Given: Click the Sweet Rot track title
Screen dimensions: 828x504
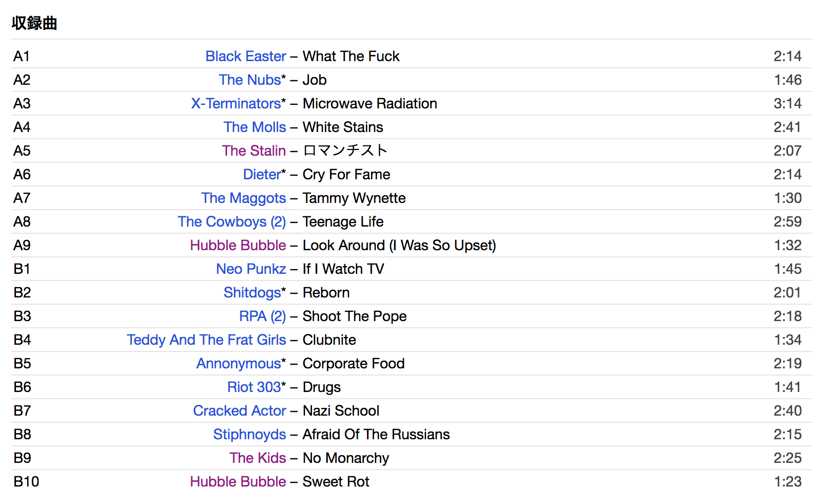Looking at the screenshot, I should coord(336,481).
